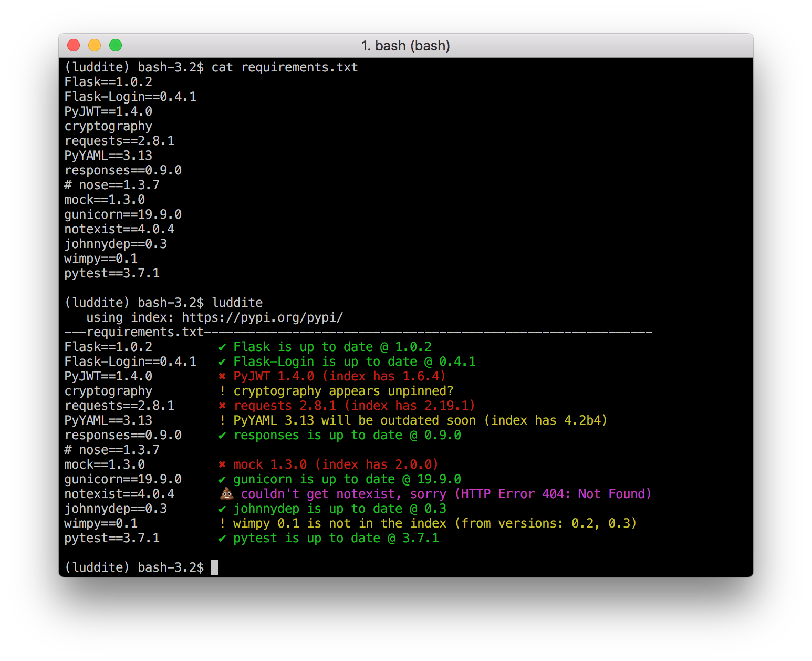This screenshot has width=812, height=661.
Task: Click the terminal cursor at the prompt
Action: click(x=214, y=567)
